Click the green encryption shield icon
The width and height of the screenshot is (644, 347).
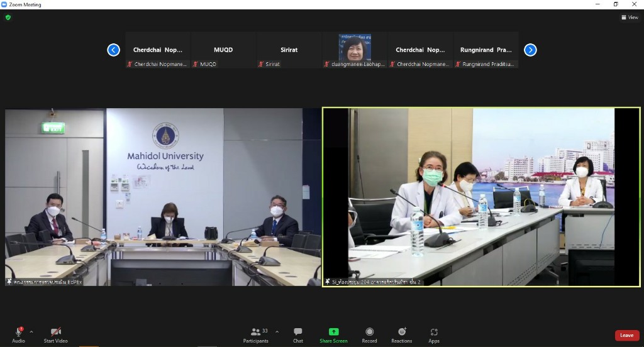pos(8,18)
